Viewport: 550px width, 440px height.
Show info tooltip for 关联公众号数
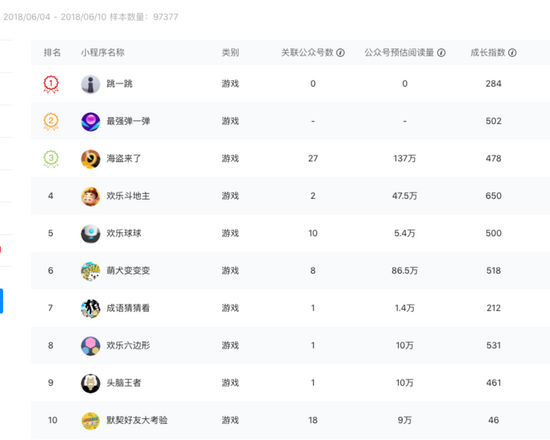[340, 53]
